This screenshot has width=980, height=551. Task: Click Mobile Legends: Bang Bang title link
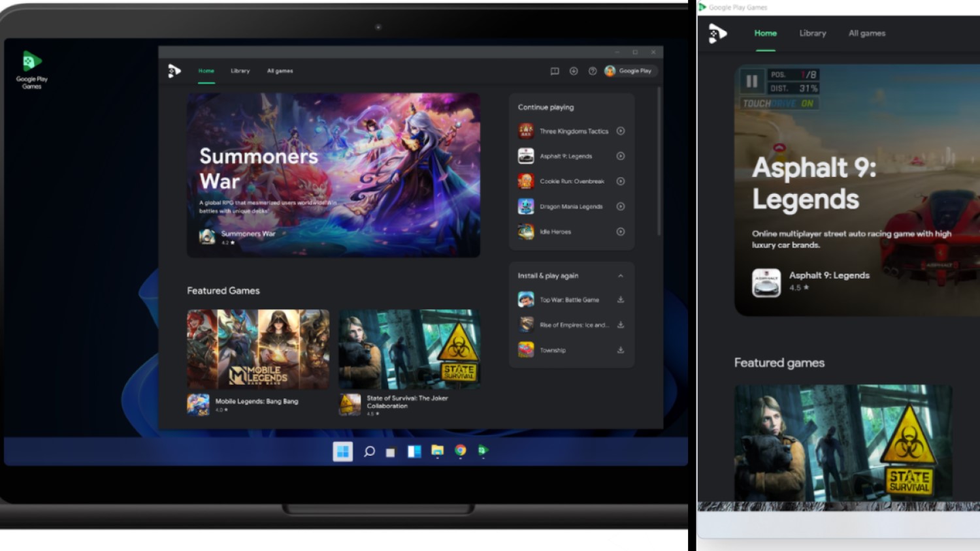pyautogui.click(x=257, y=401)
